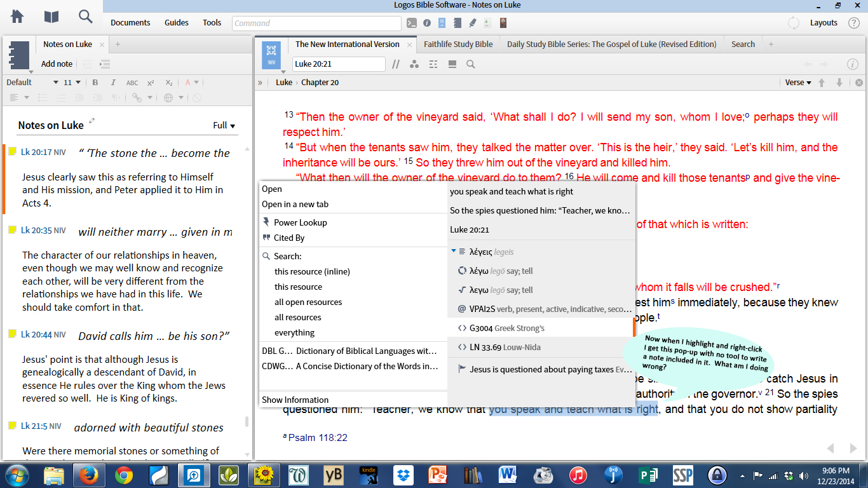Viewport: 868px width, 488px height.
Task: Open the paragraph alignment dropdown arrow
Action: [27, 98]
